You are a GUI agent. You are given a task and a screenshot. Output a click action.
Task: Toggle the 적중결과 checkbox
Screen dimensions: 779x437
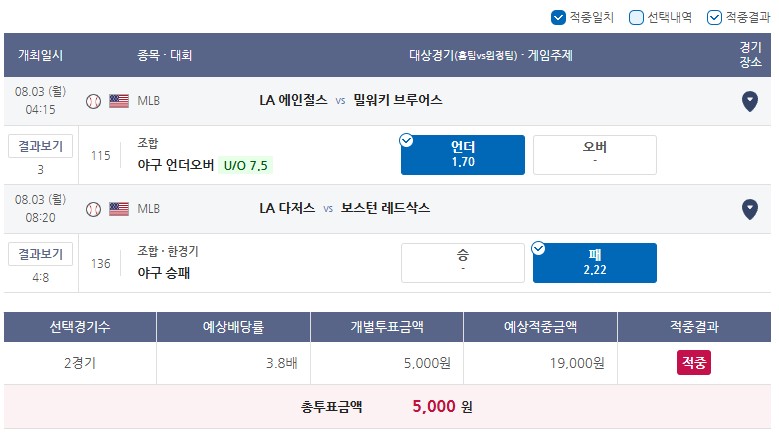(714, 18)
